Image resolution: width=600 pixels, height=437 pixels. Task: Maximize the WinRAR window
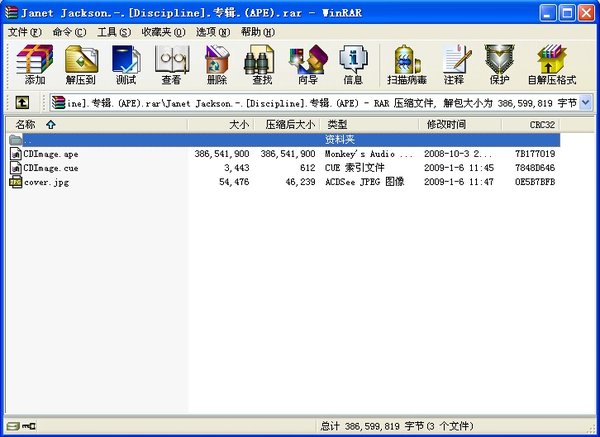567,13
